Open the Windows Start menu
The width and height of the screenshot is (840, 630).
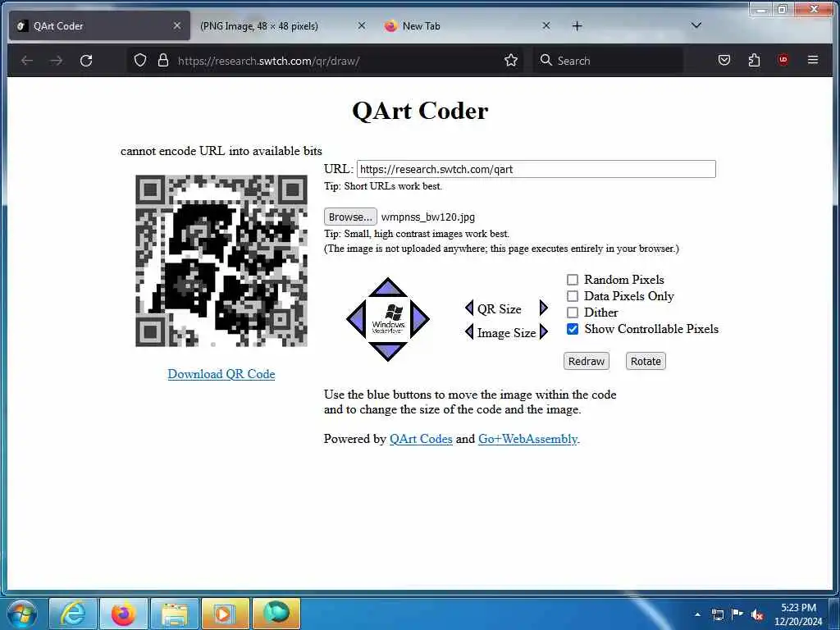(21, 614)
